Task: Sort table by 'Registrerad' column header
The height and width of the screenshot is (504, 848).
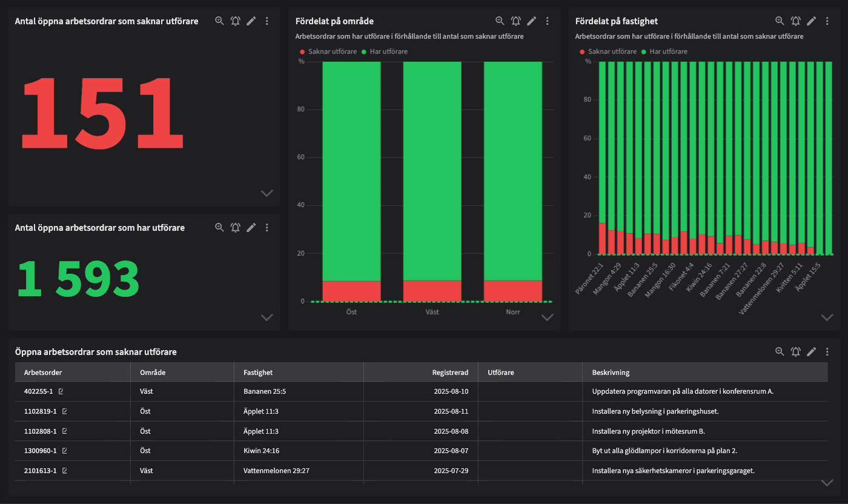Action: click(x=449, y=373)
